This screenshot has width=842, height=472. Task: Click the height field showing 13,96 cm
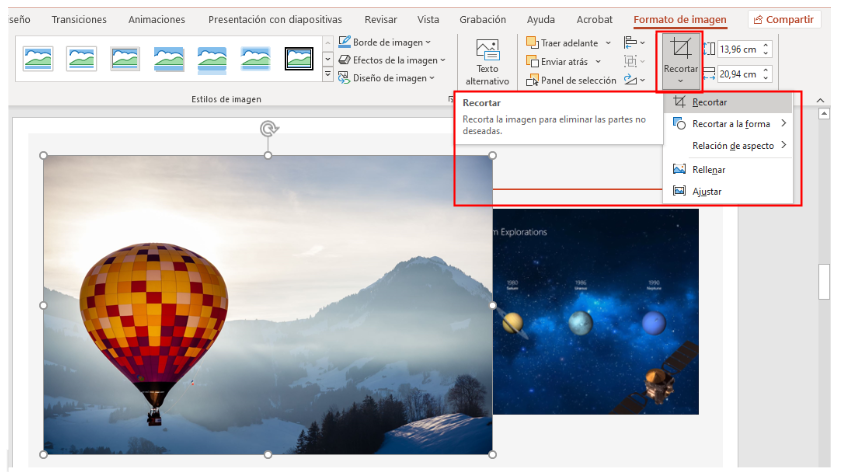[x=739, y=49]
